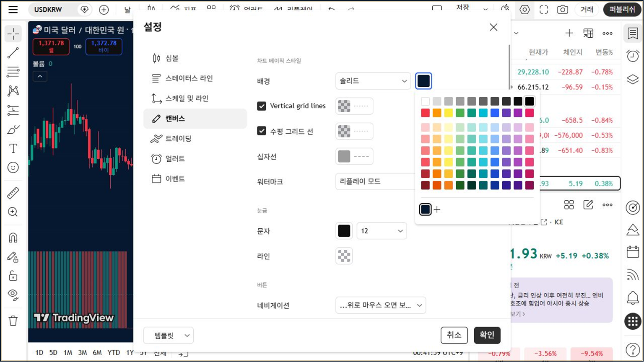Enter fullscreen mode
This screenshot has height=362, width=644.
(544, 10)
